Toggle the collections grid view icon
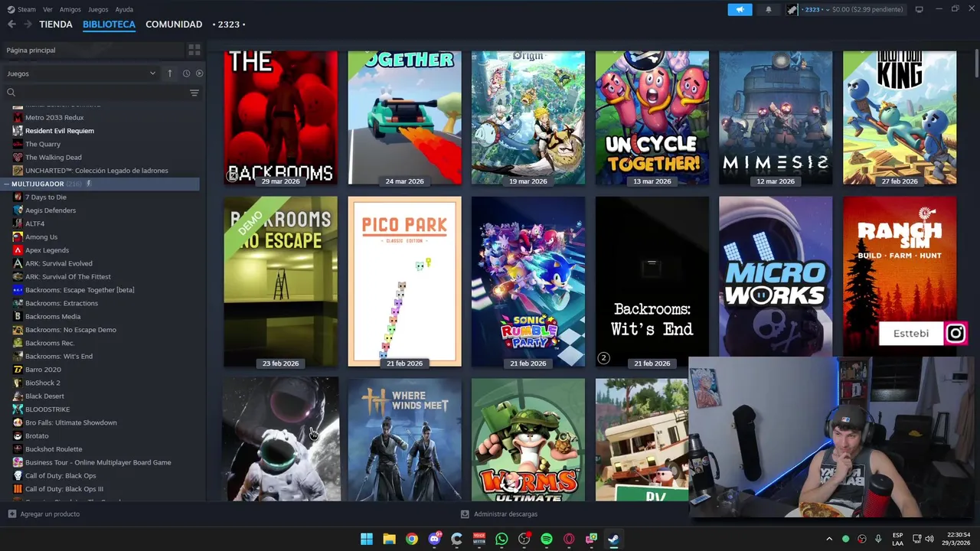The width and height of the screenshot is (980, 551). click(x=194, y=50)
